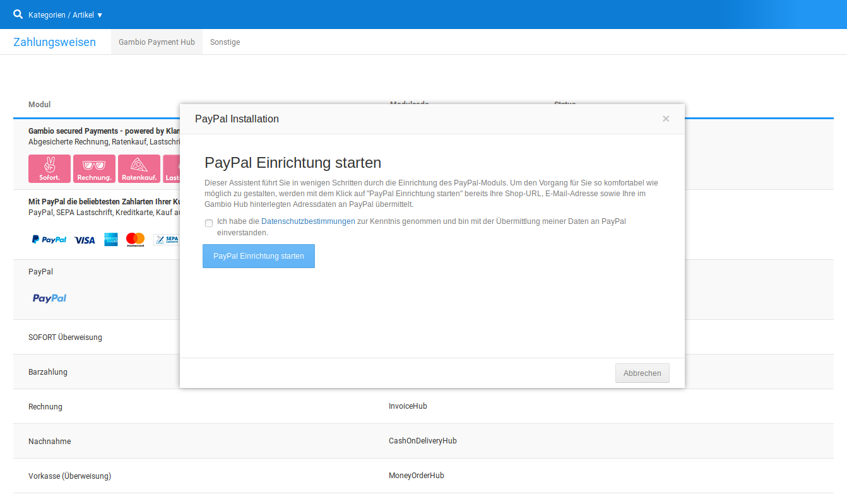Click the PayPal logo beside the VISA logo
Screen dimensions: 847x504
tap(49, 240)
